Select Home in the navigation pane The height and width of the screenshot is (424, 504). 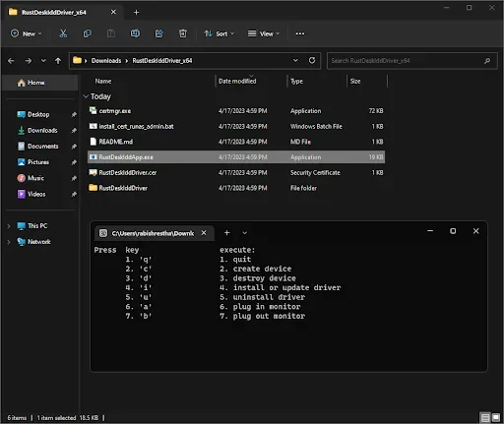[39, 83]
